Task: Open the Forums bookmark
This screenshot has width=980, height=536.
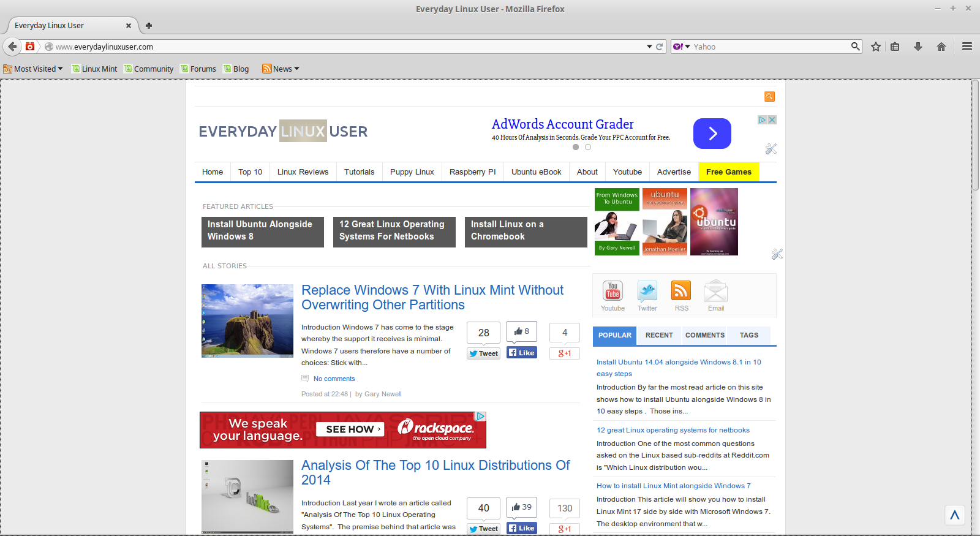Action: (x=198, y=69)
